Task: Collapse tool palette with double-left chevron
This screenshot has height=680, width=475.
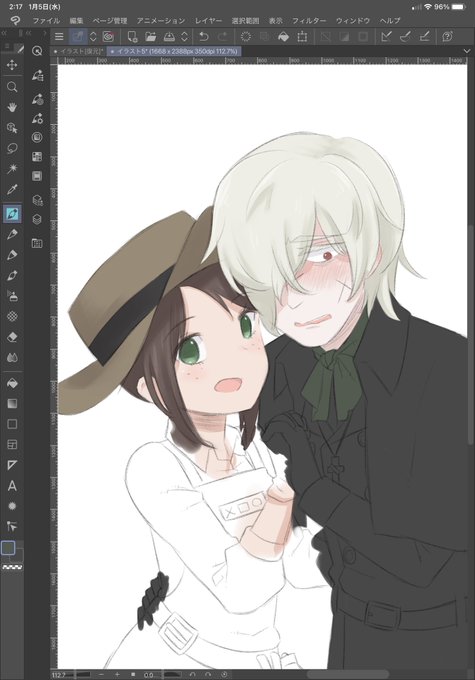Action: coord(4,33)
